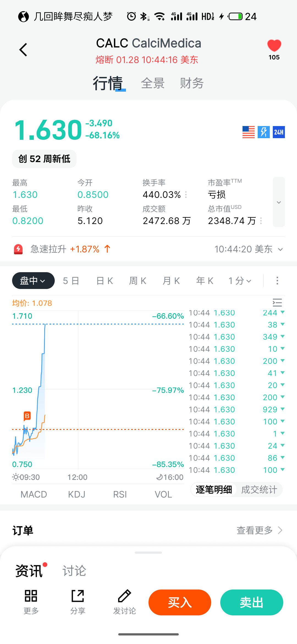Expand the stock stats details chevron
Viewport: 297px width, 644px height.
(279, 202)
